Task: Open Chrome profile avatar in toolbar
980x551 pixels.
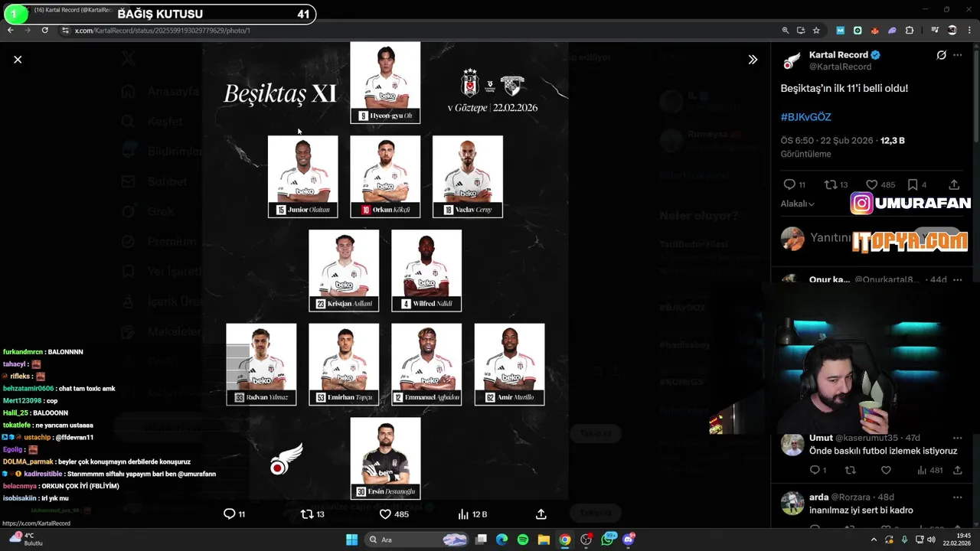Action: (952, 31)
